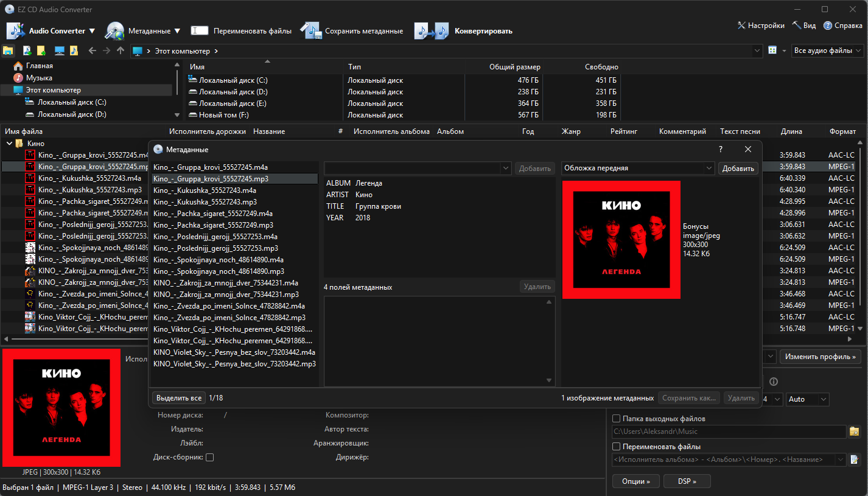This screenshot has width=868, height=496.
Task: Click the info circle icon in converter panel
Action: pyautogui.click(x=774, y=382)
